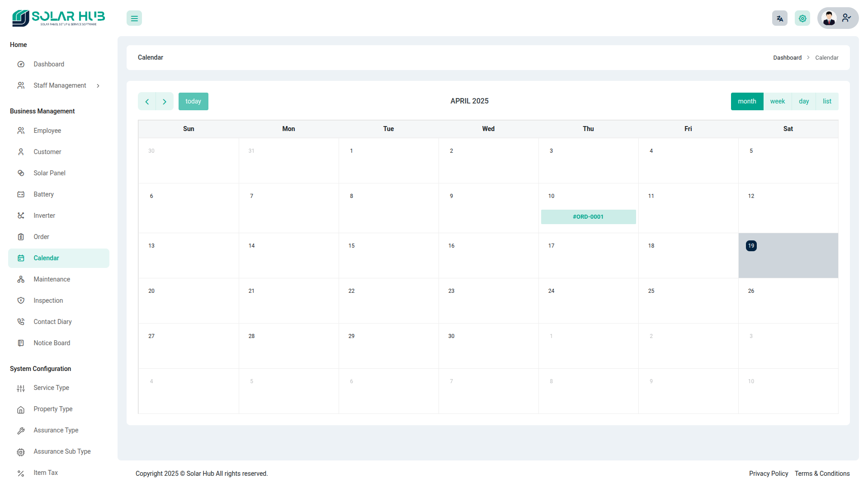Switch to day view

tap(803, 102)
